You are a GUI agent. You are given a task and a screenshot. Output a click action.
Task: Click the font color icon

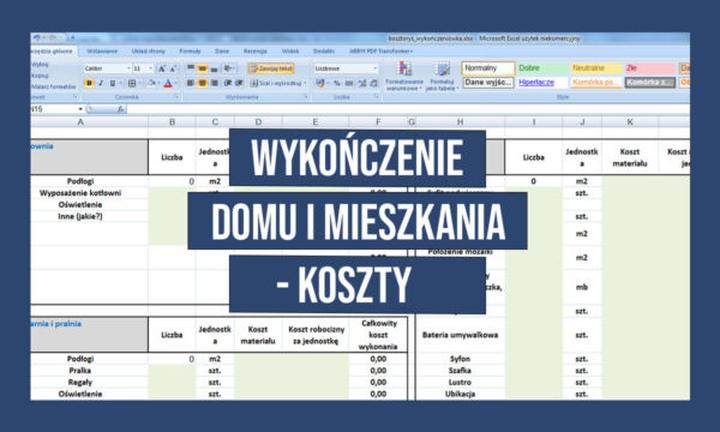point(166,83)
